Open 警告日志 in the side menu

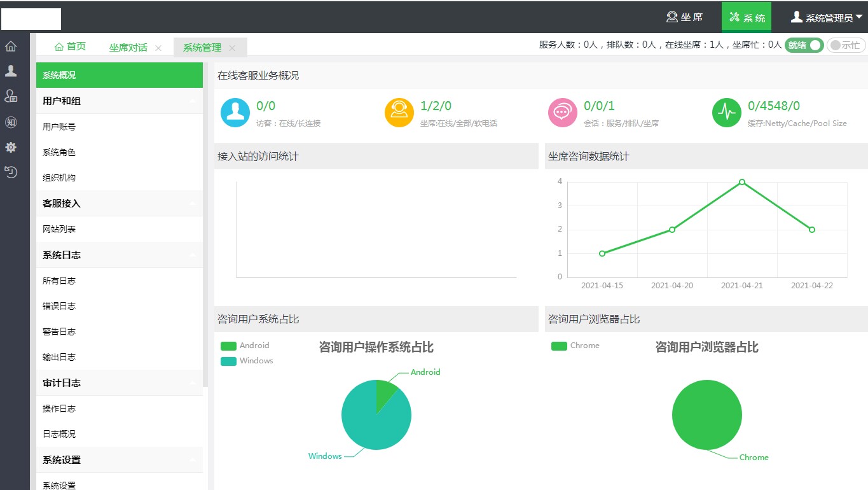tap(120, 332)
